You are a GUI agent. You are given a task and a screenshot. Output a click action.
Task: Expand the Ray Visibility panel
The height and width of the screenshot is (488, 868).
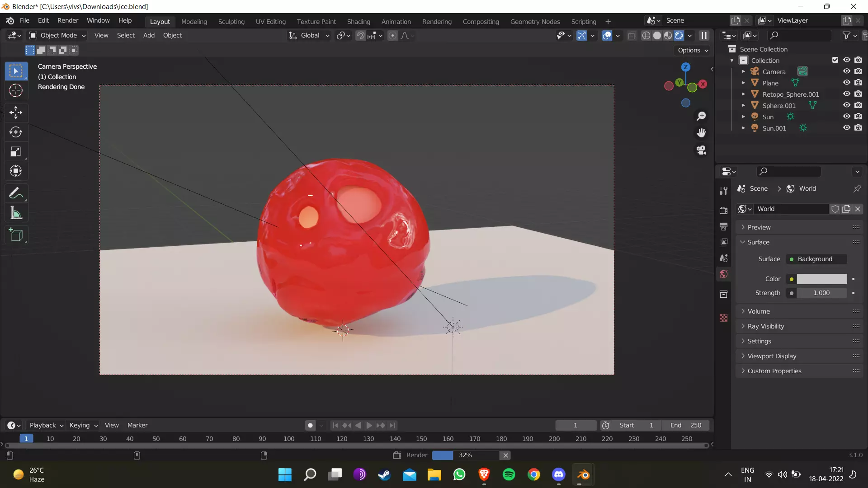pyautogui.click(x=799, y=326)
